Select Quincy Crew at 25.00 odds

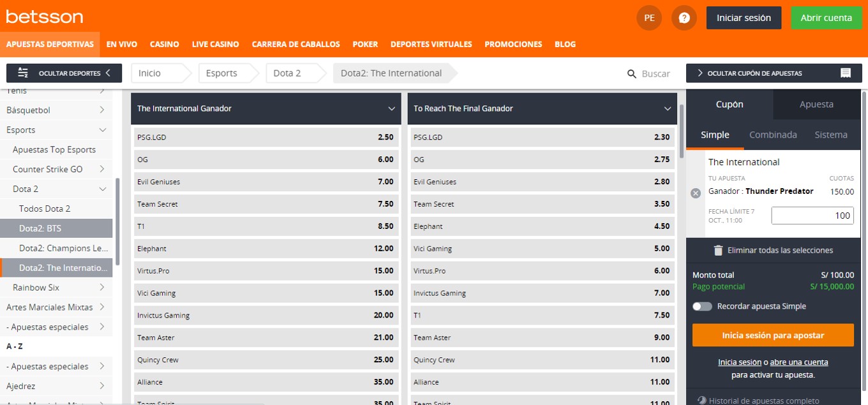click(266, 360)
